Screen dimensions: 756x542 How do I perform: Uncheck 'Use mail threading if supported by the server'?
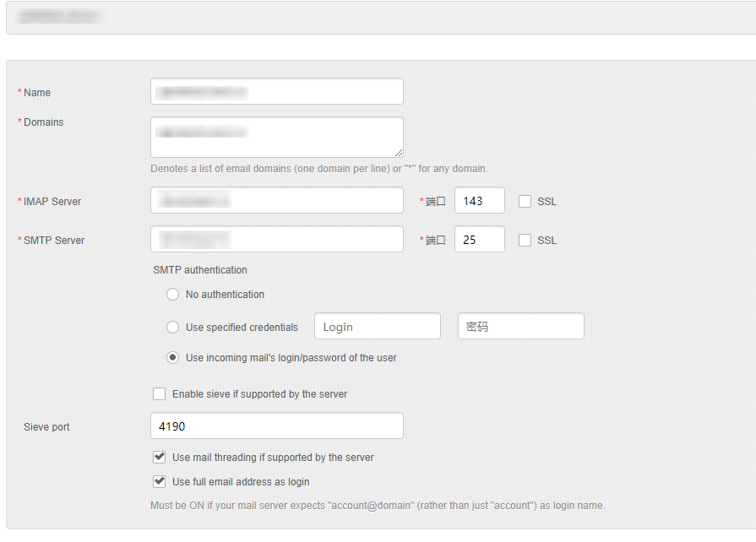coord(160,457)
